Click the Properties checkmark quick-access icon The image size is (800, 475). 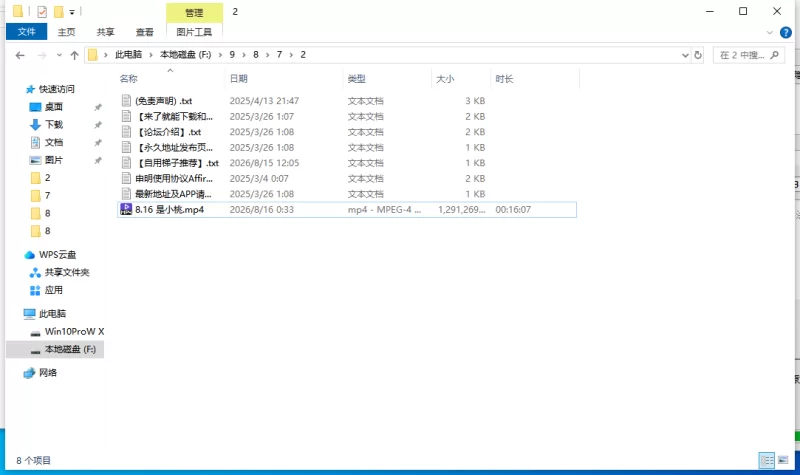pos(42,12)
